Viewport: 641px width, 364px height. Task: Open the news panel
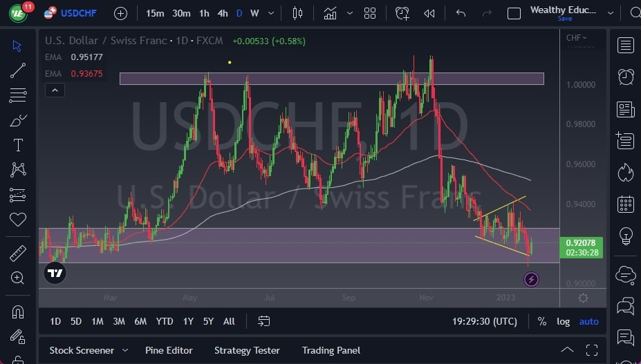626,110
